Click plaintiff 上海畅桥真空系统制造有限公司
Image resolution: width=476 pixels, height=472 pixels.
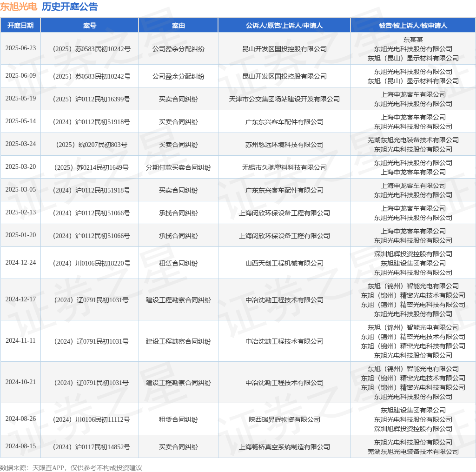tap(284, 447)
